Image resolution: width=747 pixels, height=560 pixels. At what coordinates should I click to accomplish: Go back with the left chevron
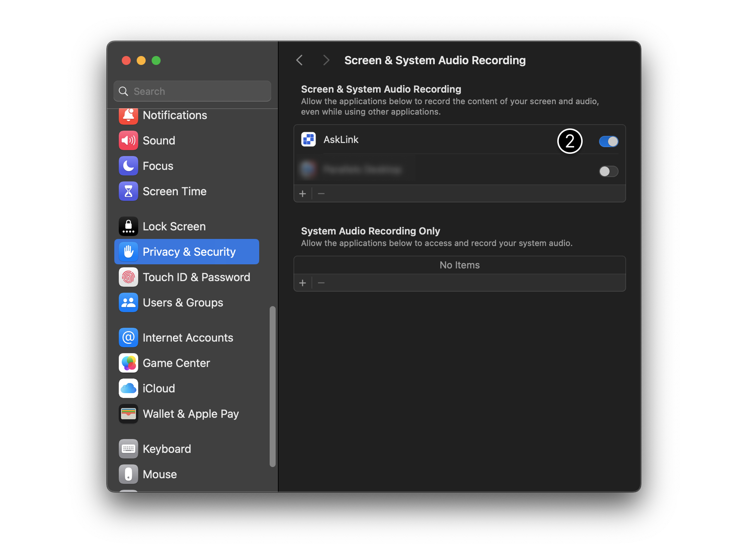(299, 60)
